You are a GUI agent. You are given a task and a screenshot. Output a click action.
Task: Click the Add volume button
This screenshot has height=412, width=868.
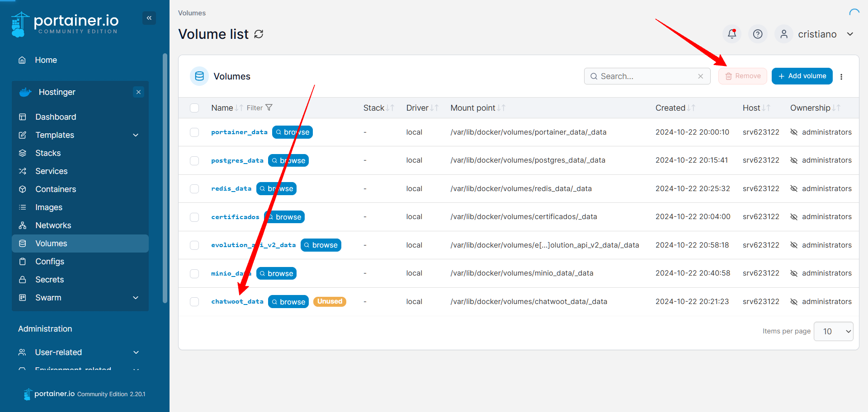tap(802, 76)
